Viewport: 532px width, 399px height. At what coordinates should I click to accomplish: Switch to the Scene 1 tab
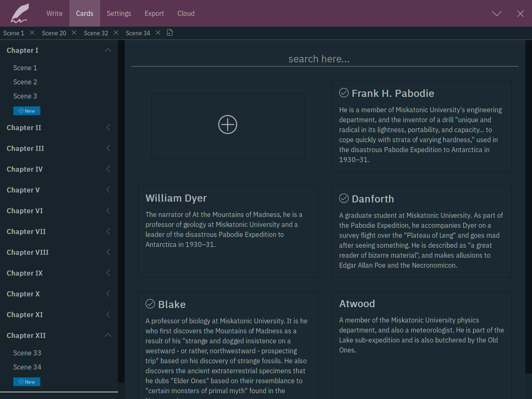coord(14,33)
